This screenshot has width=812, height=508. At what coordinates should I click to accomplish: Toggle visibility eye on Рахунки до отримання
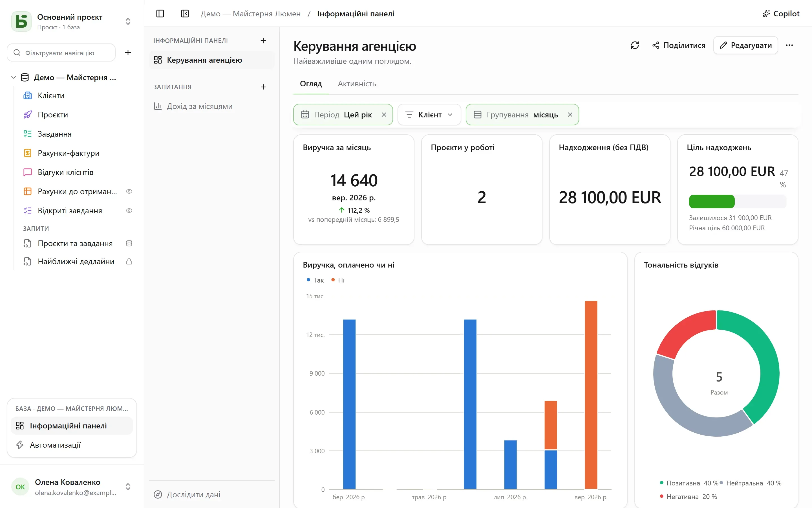[129, 192]
